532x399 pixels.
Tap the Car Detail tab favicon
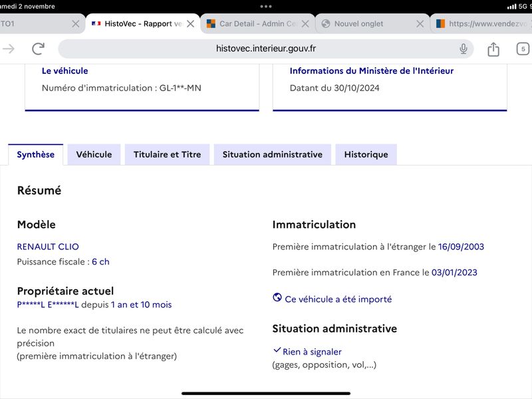pos(211,24)
